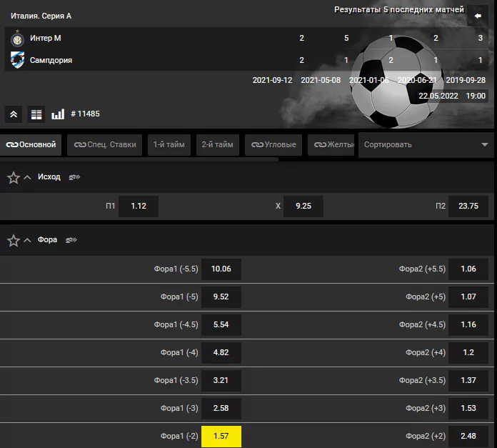The width and height of the screenshot is (497, 448).
Task: Switch to the Спец. Ставки tab
Action: 104,144
